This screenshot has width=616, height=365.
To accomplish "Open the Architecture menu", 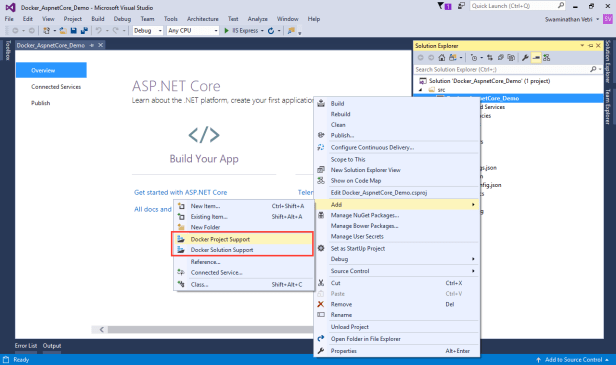I will coord(202,19).
